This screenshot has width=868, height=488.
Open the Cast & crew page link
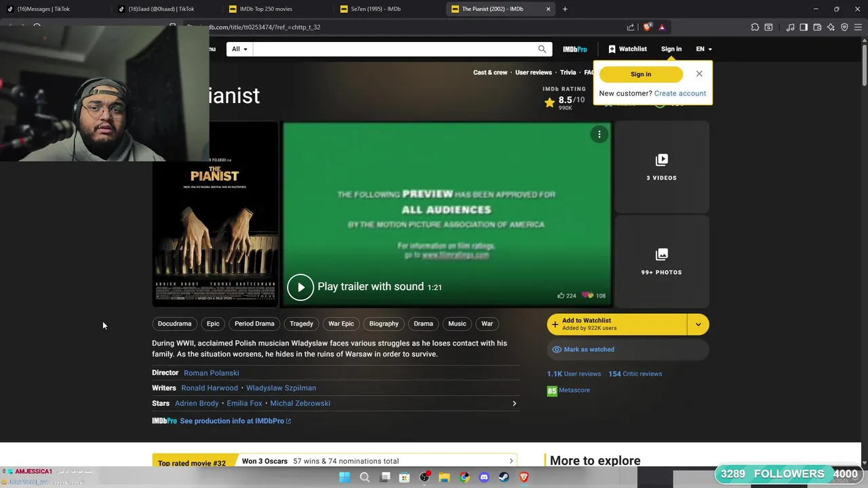point(490,73)
